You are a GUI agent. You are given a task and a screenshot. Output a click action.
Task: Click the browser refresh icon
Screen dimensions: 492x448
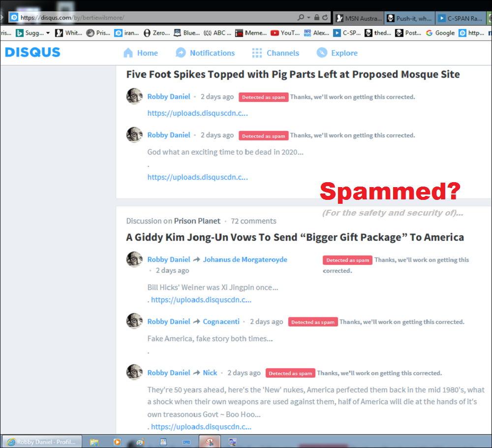coord(325,18)
